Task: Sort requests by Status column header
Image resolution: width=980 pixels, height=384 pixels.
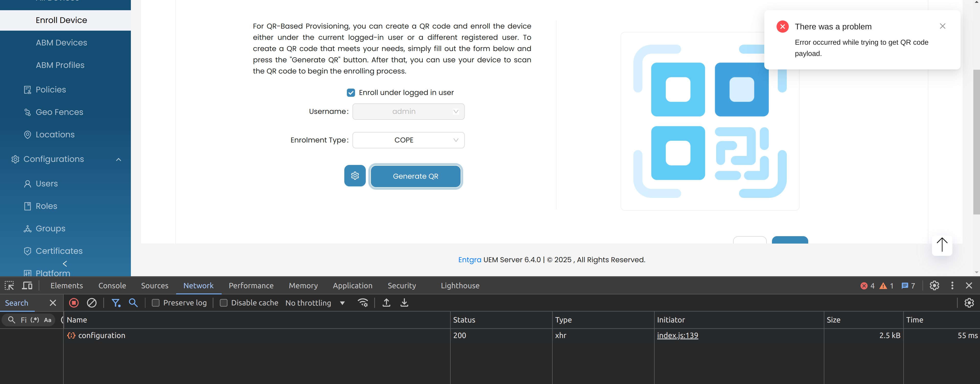Action: point(502,320)
